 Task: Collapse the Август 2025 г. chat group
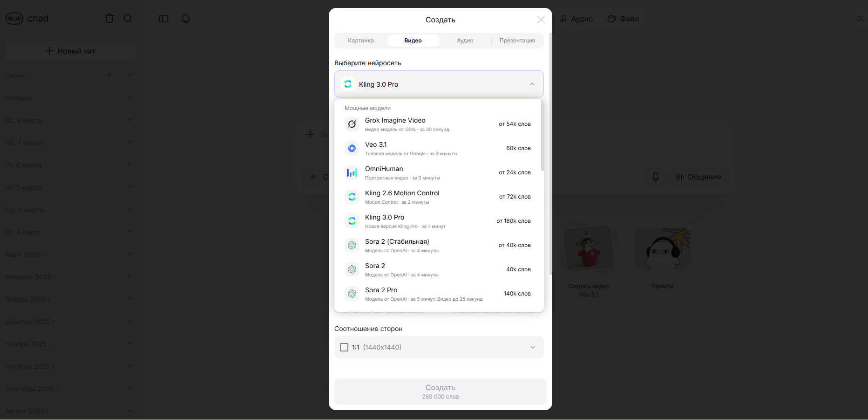coord(130,411)
